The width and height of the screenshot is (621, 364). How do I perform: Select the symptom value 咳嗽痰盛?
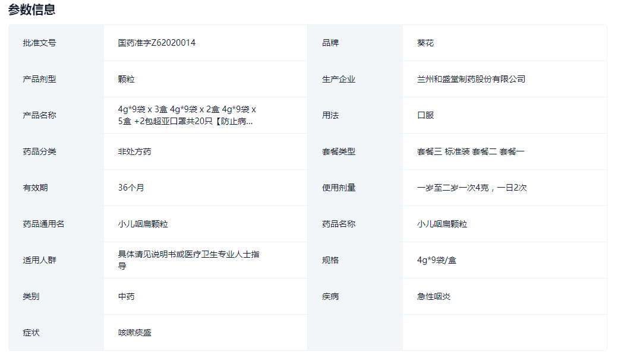tap(135, 333)
